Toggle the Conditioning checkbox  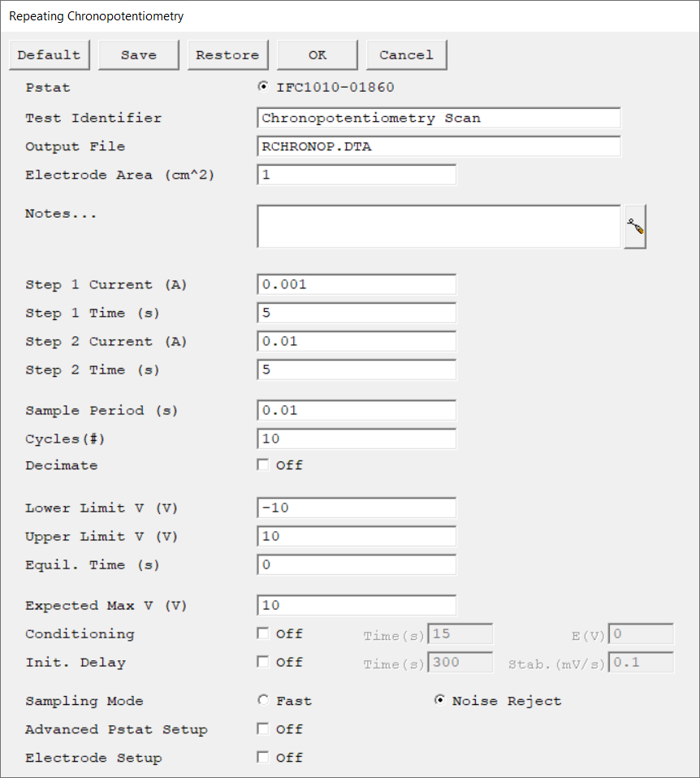[x=262, y=633]
